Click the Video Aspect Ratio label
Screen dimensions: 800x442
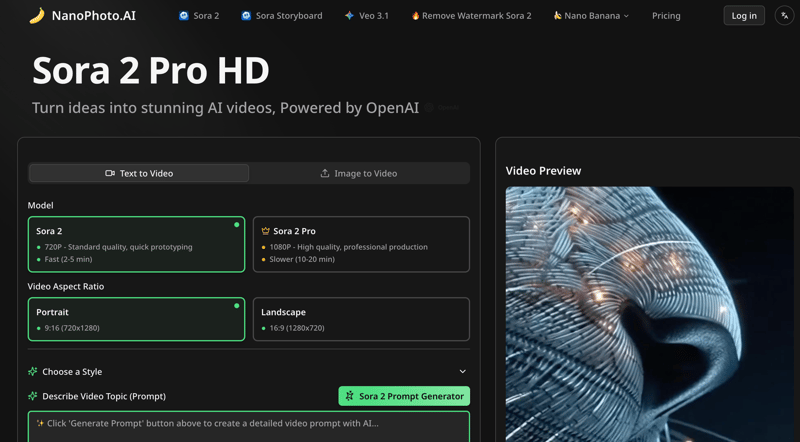click(x=66, y=286)
